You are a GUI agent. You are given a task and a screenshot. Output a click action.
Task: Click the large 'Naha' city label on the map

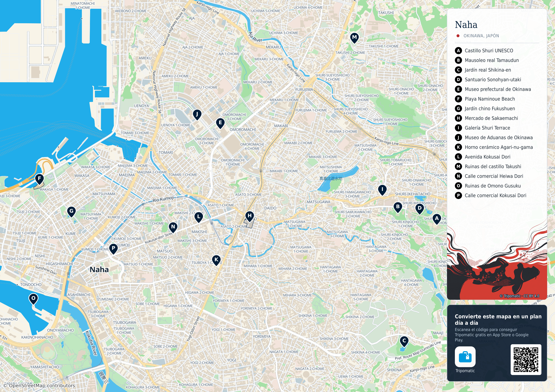tap(99, 270)
